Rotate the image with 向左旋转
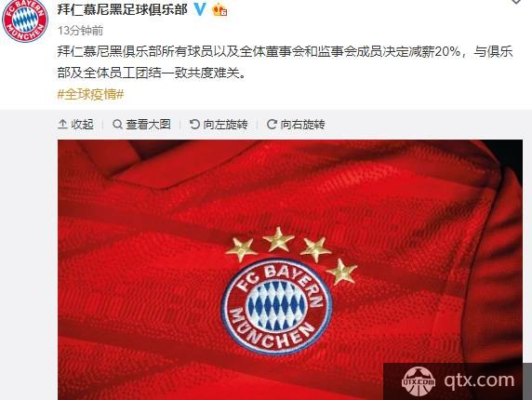The width and height of the screenshot is (532, 400). pyautogui.click(x=226, y=124)
